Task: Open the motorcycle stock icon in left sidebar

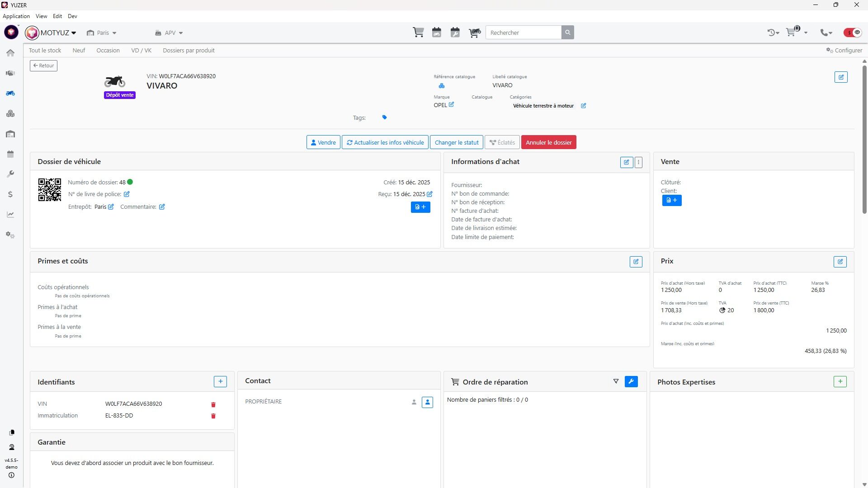Action: point(10,94)
